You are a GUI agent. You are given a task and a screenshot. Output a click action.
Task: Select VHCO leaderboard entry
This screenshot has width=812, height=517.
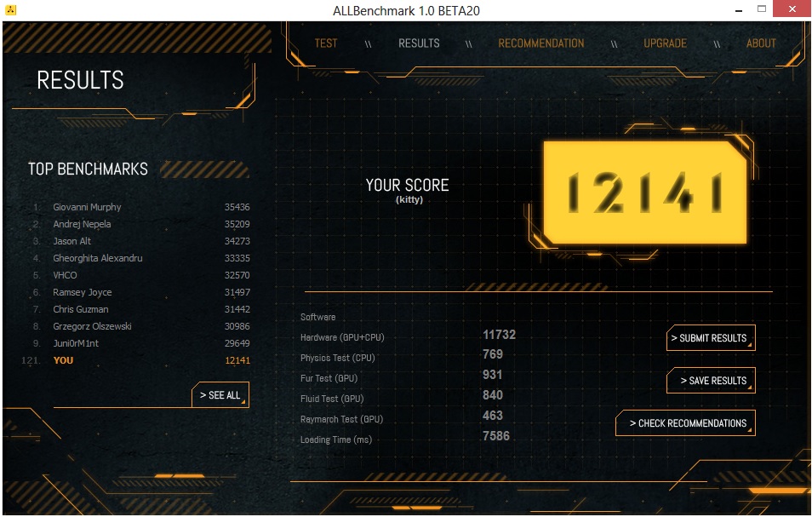tap(65, 276)
